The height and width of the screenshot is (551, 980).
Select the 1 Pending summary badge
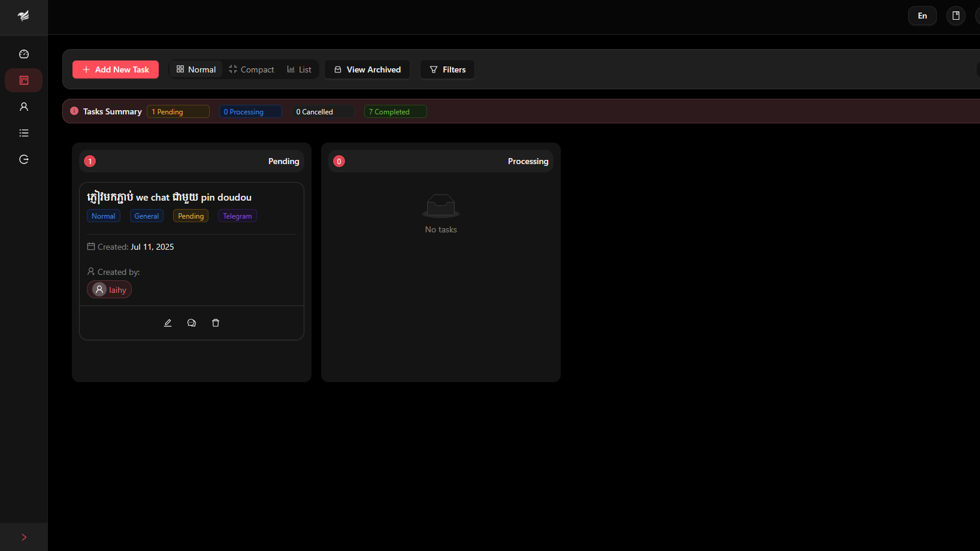coord(178,111)
